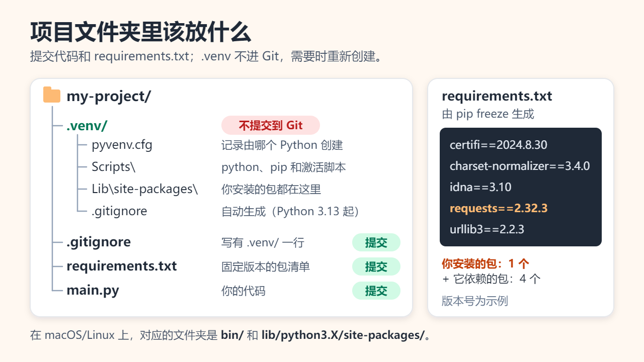Click the python、pip 和激活脚本 description
644x362 pixels.
click(284, 167)
